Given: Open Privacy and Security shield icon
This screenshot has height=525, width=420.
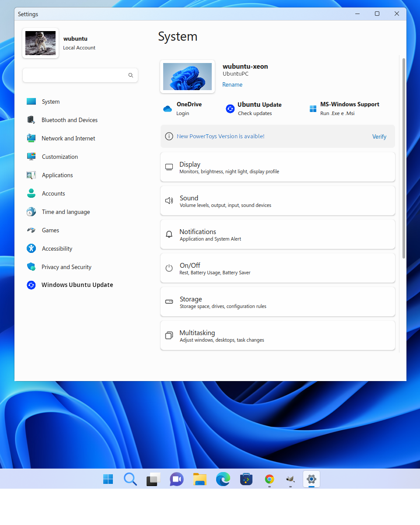Looking at the screenshot, I should [31, 267].
